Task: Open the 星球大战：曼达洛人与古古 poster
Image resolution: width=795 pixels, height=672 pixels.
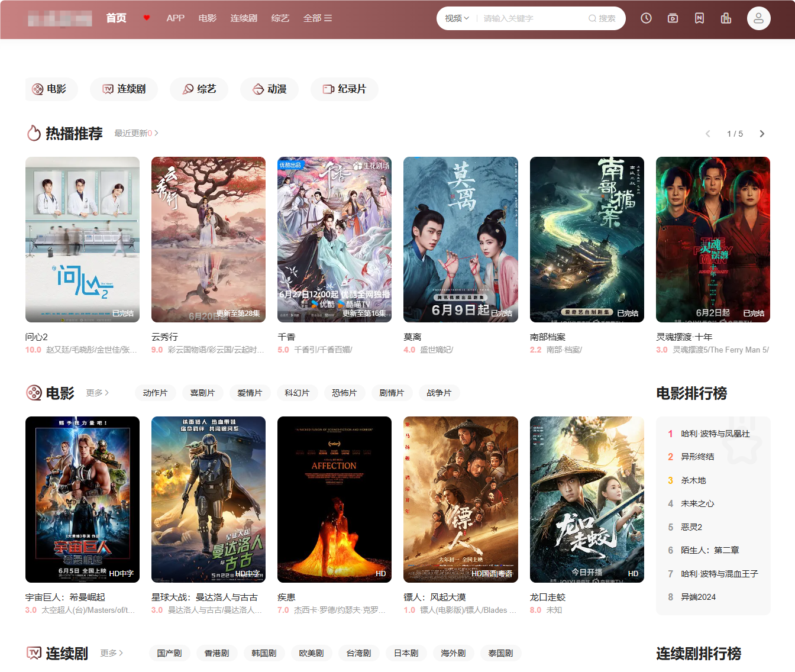Action: point(208,500)
